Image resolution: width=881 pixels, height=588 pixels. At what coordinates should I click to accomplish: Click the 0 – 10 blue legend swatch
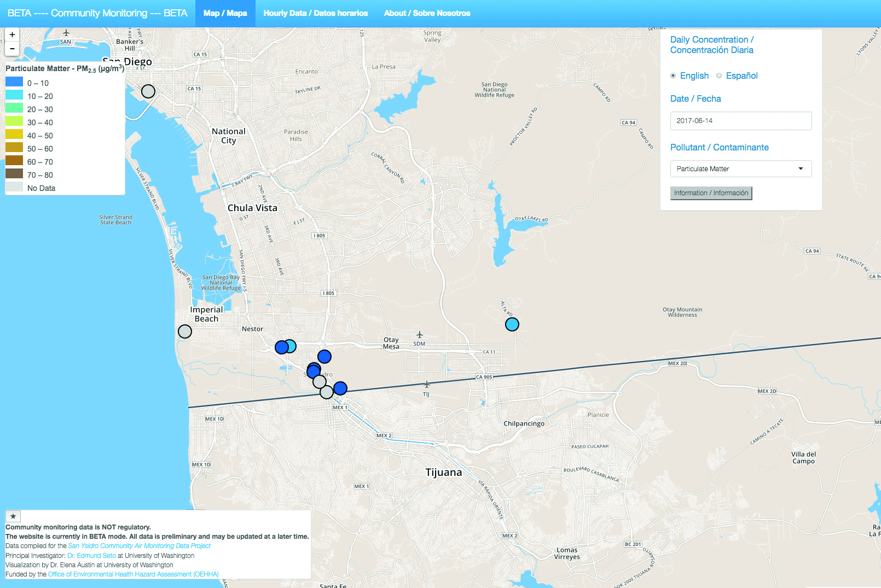pyautogui.click(x=14, y=82)
